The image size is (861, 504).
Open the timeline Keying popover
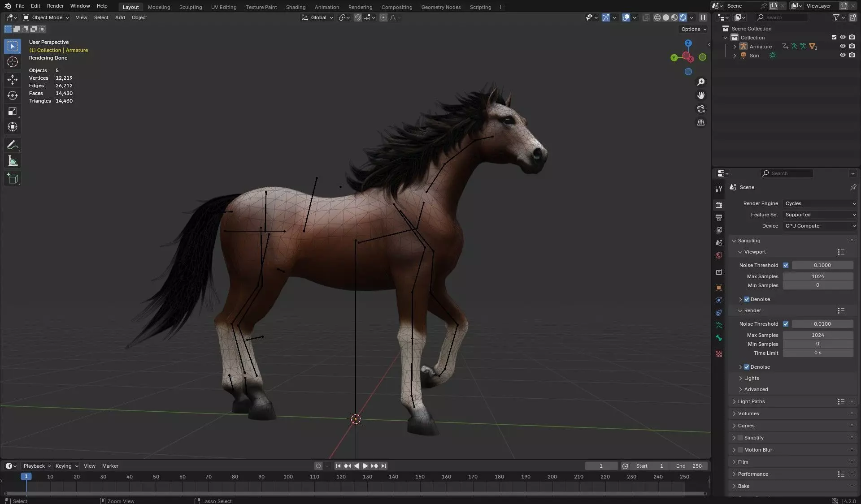coord(66,466)
